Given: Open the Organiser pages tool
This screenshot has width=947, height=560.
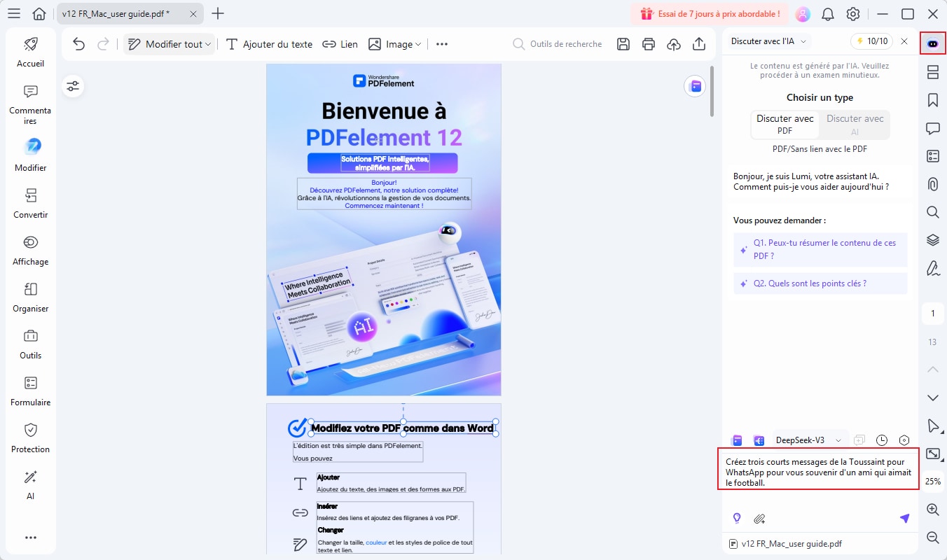Looking at the screenshot, I should tap(30, 297).
